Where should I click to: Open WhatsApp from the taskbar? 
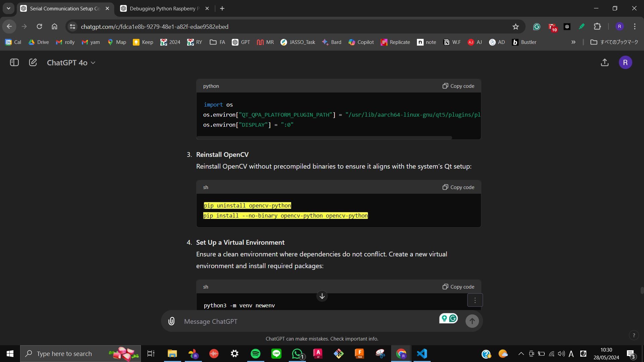click(297, 354)
